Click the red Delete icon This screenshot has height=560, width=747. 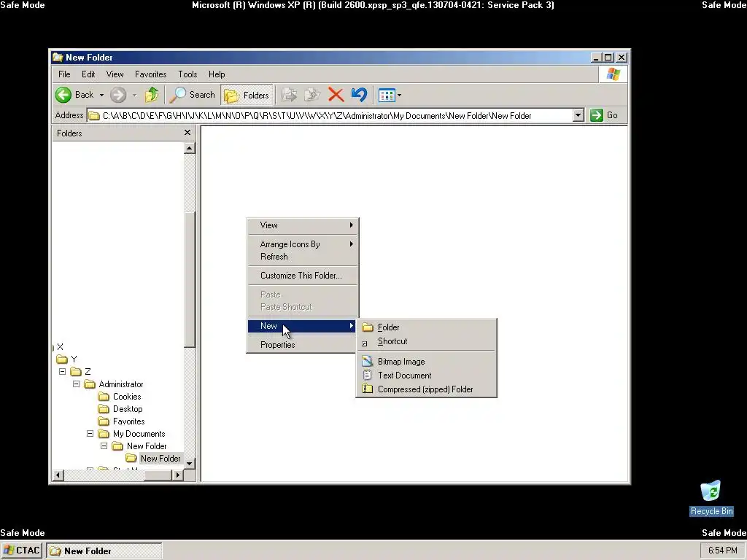[336, 95]
